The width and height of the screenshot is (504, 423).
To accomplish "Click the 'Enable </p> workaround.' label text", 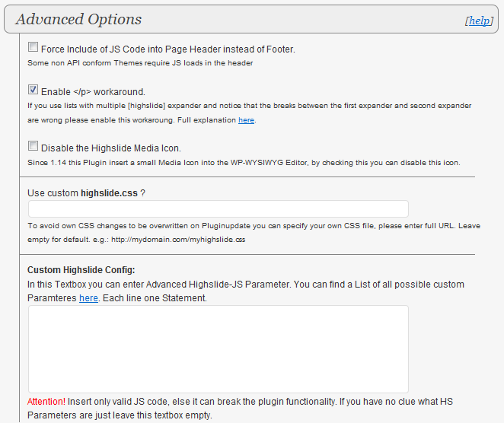I will (x=93, y=91).
